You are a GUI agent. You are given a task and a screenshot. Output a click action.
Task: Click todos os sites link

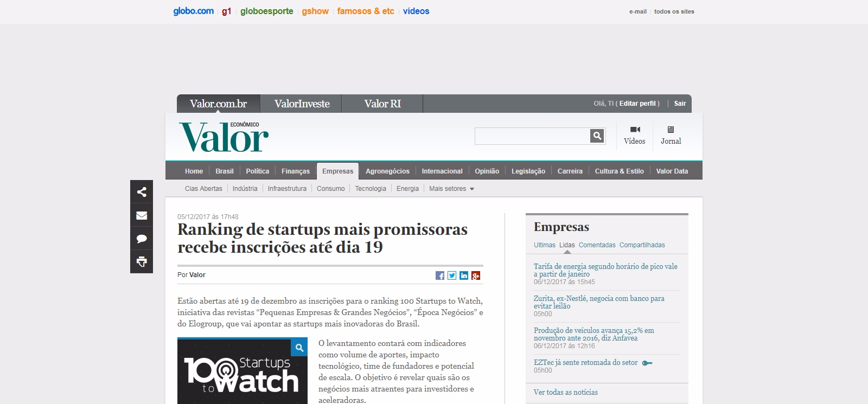click(x=674, y=11)
